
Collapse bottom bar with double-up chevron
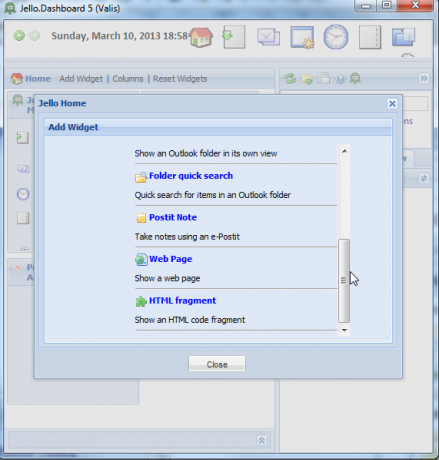click(262, 440)
